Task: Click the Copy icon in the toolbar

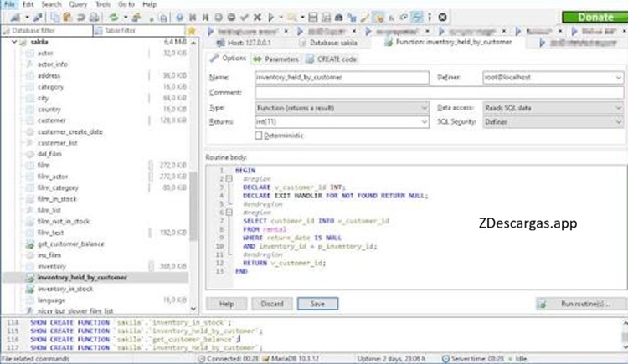Action: (x=55, y=18)
